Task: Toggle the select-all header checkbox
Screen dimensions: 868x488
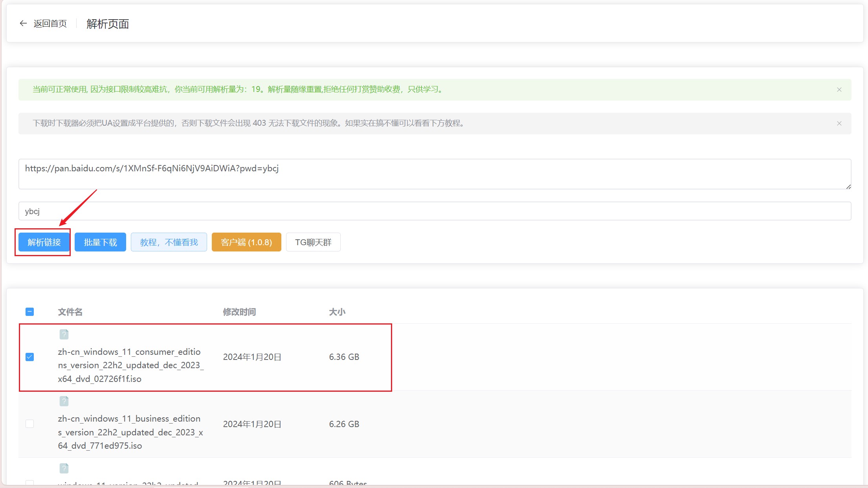Action: [29, 312]
